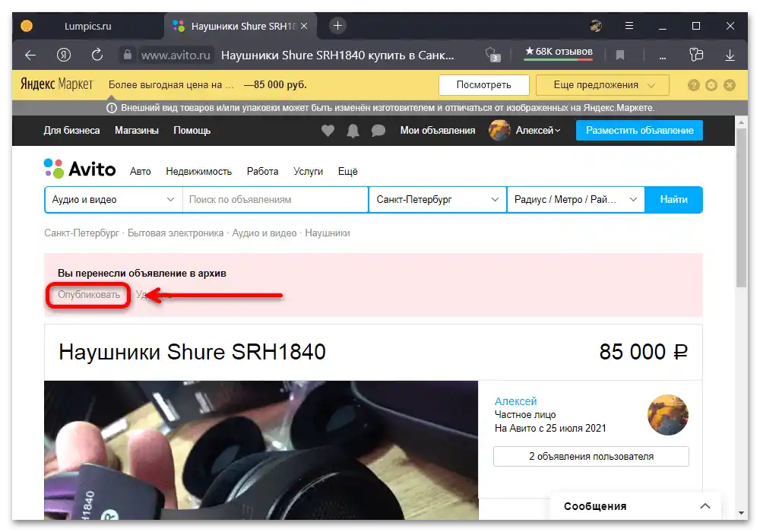Click the browser profile avatar in title bar
The width and height of the screenshot is (760, 532).
[x=596, y=26]
